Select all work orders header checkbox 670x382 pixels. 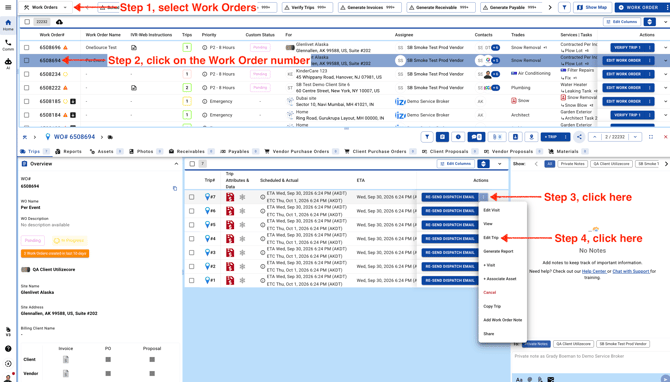tap(27, 22)
